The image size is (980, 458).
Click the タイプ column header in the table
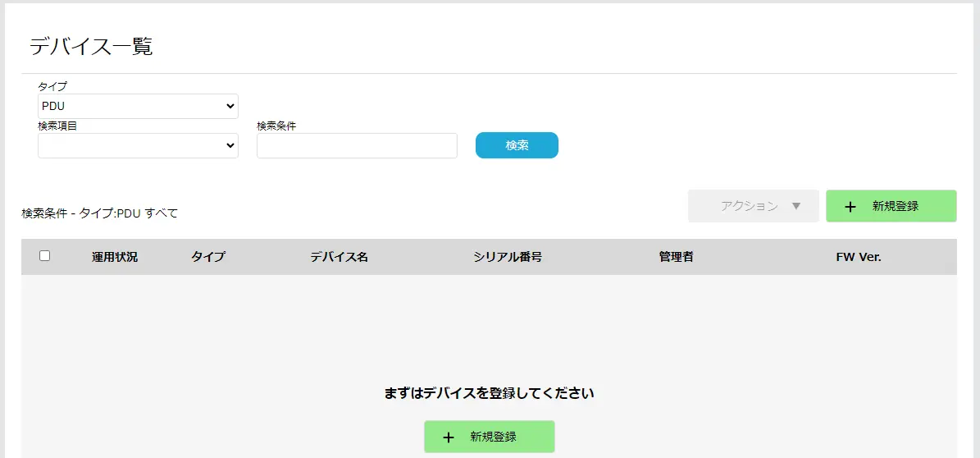pos(208,257)
